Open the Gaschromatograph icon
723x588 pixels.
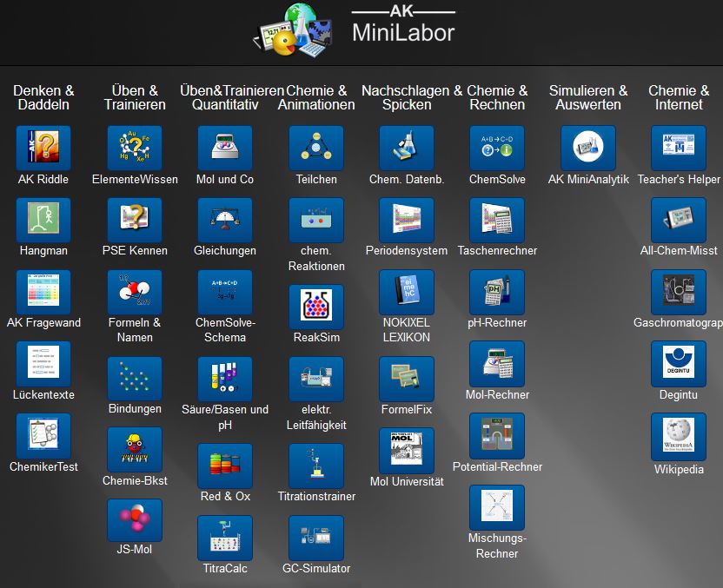click(x=679, y=292)
